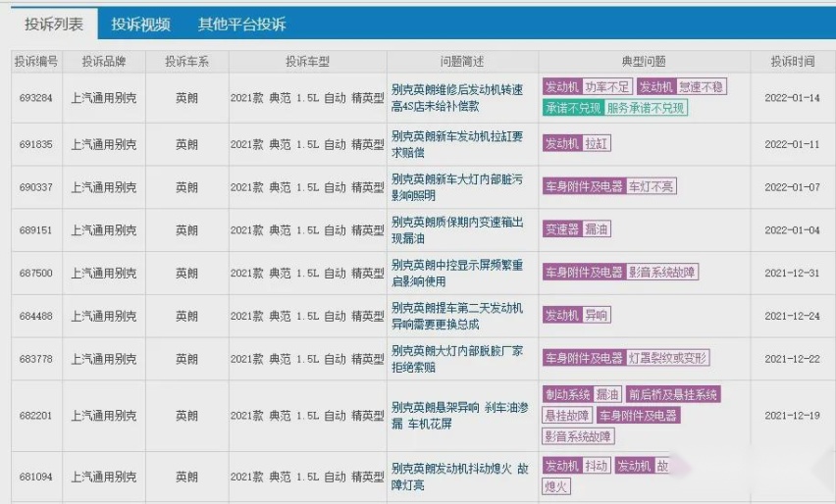Open the 其他平台投诉 tab
This screenshot has height=504, width=836.
(x=242, y=24)
